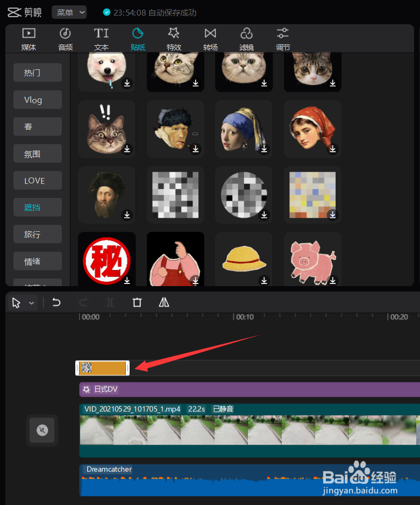Click the 00:00 timeline ruler mark

tap(90, 317)
